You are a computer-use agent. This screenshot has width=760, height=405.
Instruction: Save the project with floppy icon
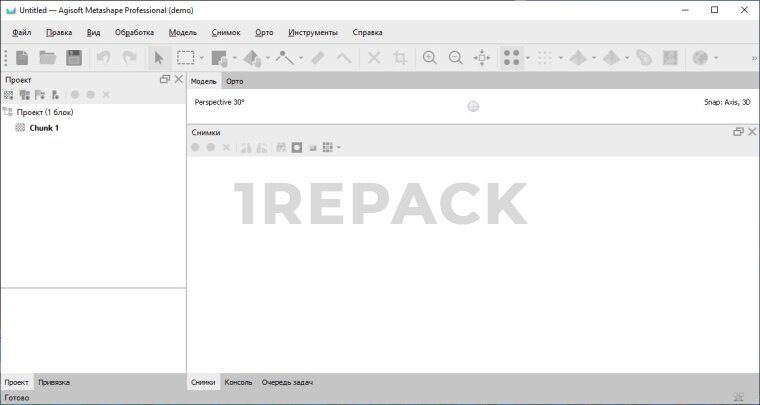[74, 58]
